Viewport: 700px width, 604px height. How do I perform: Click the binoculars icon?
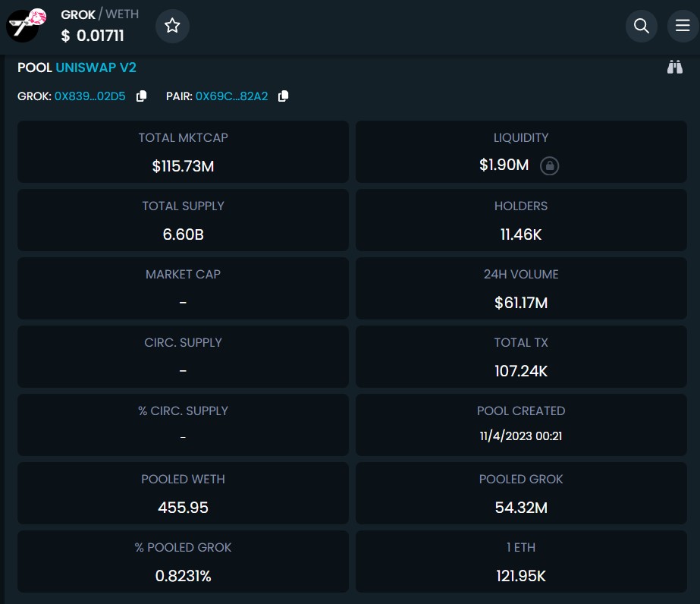pyautogui.click(x=674, y=68)
